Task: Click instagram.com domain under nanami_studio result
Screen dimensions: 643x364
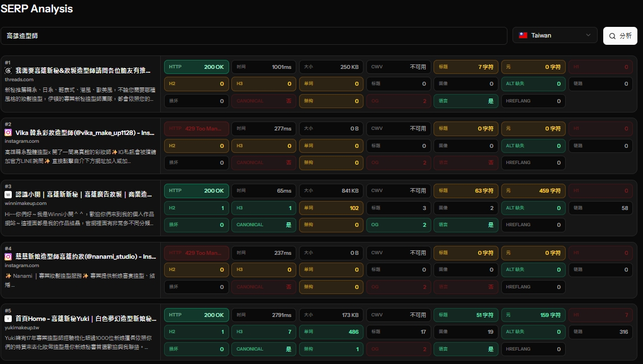Action: point(22,265)
